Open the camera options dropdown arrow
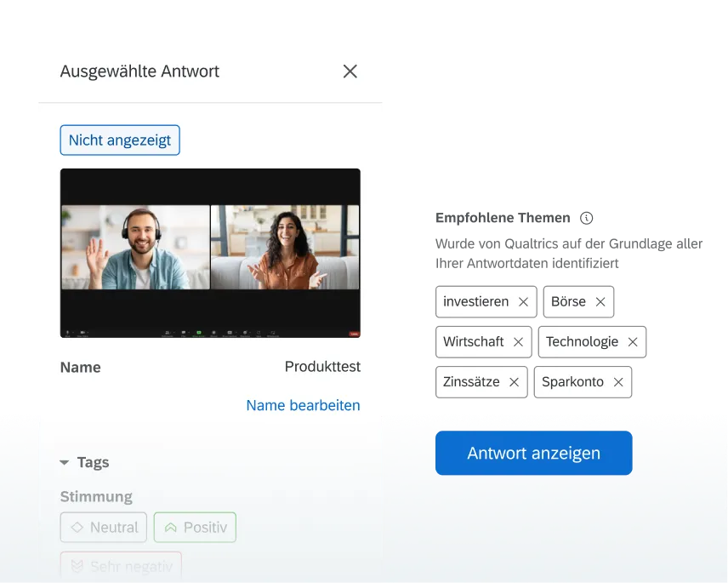The width and height of the screenshot is (728, 583). click(88, 332)
